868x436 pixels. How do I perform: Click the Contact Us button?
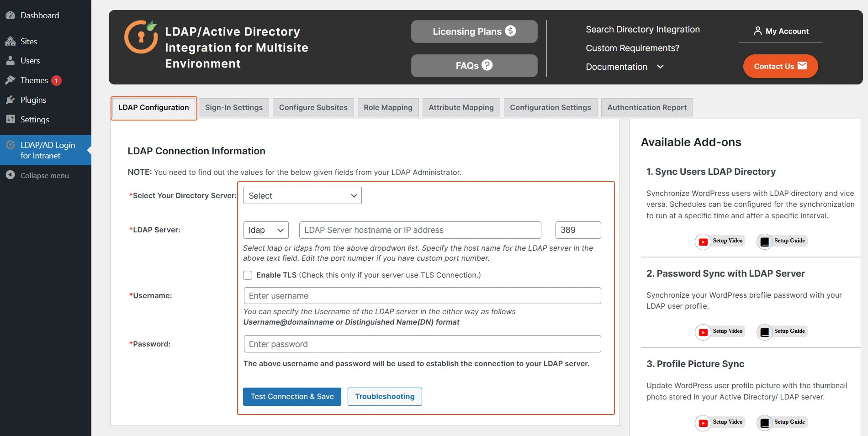tap(780, 66)
